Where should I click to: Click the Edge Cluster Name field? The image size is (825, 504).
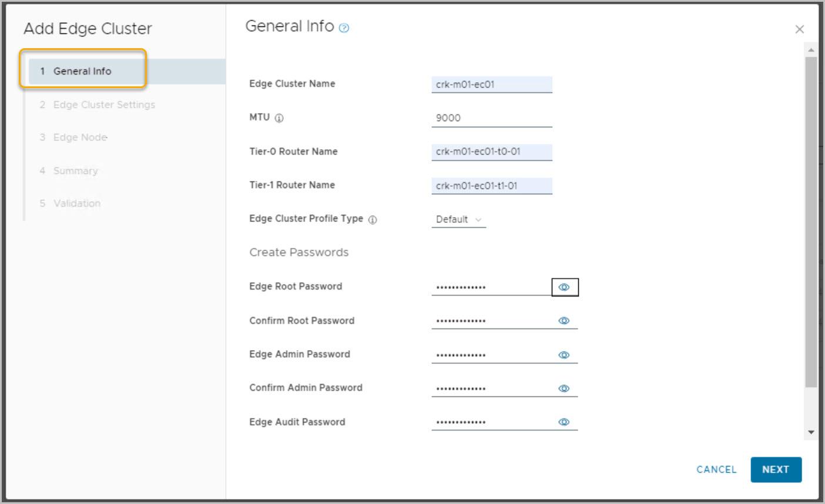tap(491, 85)
